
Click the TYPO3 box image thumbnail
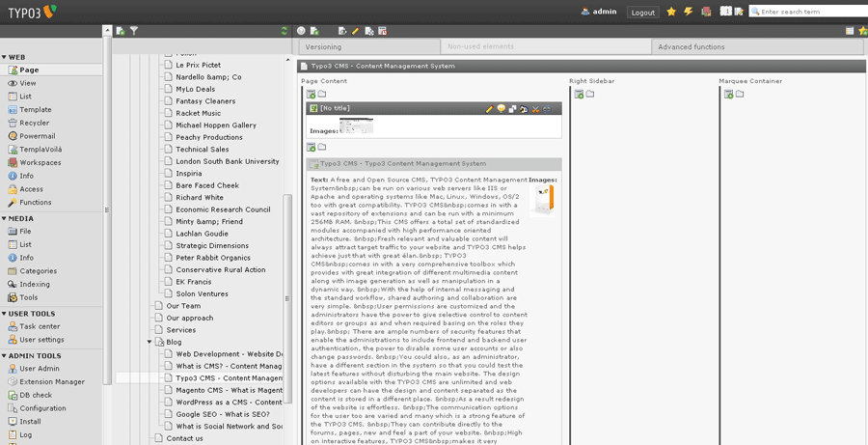542,200
